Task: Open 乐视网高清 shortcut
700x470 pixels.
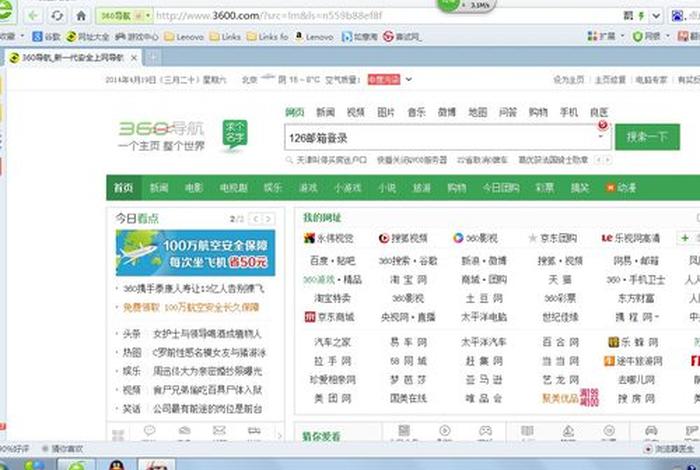Action: point(630,238)
